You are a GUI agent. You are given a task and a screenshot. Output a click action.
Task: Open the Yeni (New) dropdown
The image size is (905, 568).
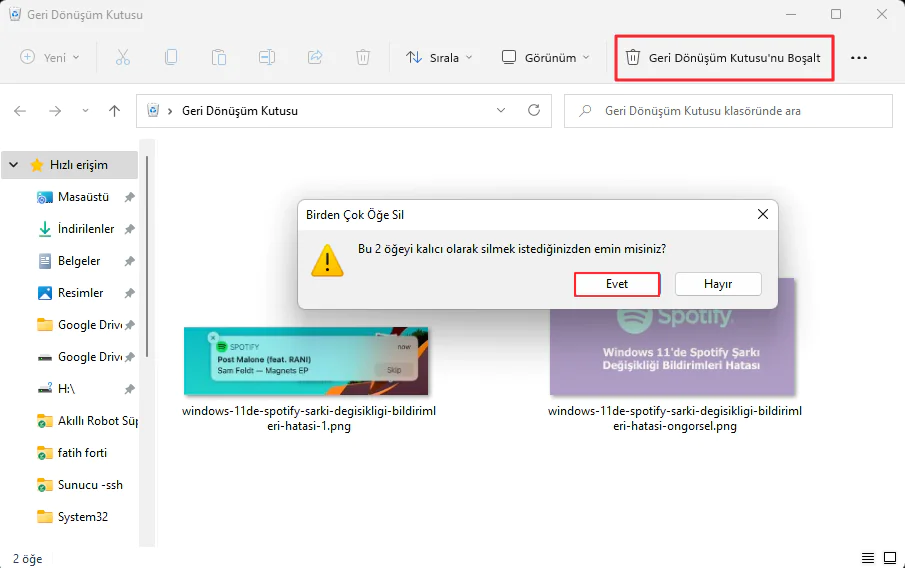point(50,57)
